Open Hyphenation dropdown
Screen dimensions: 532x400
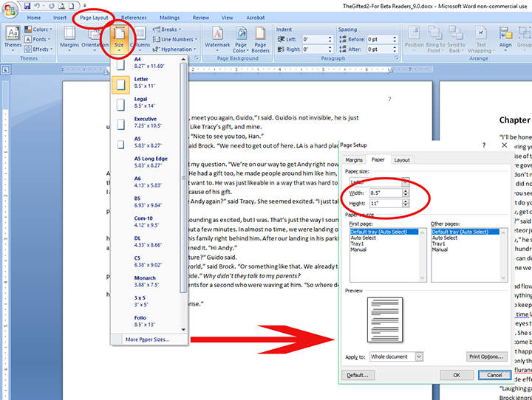coord(174,49)
